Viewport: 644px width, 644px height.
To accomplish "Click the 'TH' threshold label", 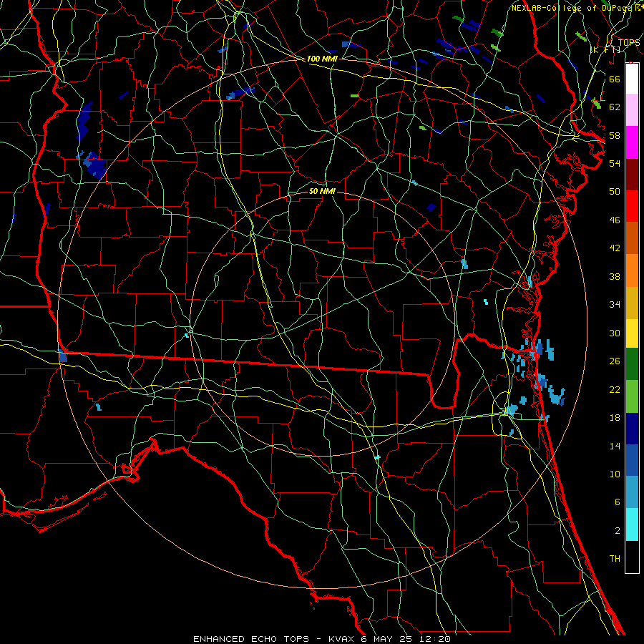I will tap(615, 559).
